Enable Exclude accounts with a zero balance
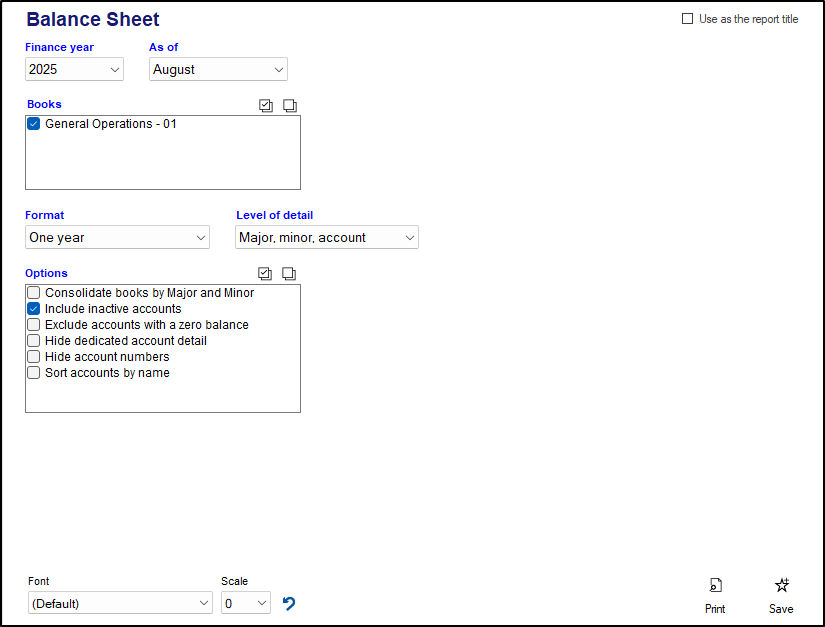Image resolution: width=825 pixels, height=627 pixels. click(x=34, y=325)
